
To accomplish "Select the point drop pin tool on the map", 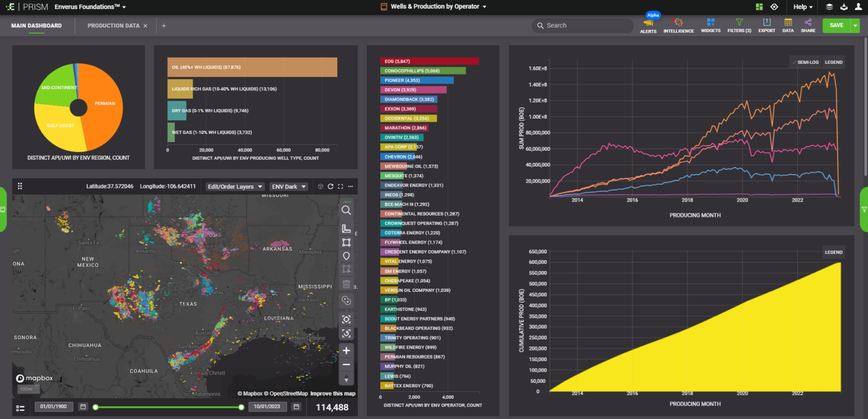I will pos(346,256).
